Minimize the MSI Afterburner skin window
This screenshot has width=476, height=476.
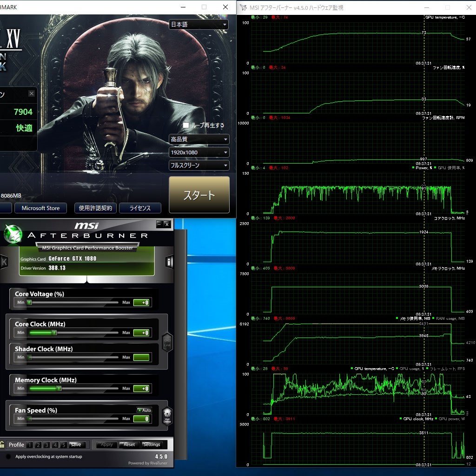pyautogui.click(x=159, y=224)
